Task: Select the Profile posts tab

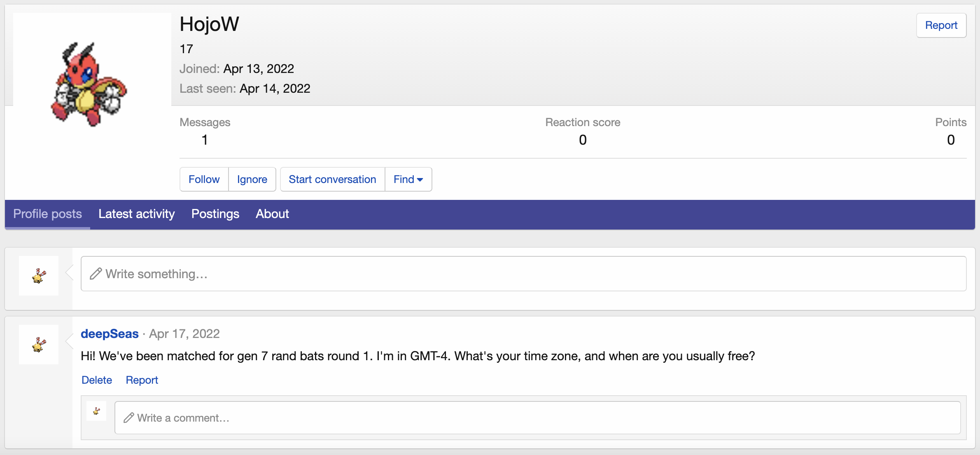Action: click(47, 214)
